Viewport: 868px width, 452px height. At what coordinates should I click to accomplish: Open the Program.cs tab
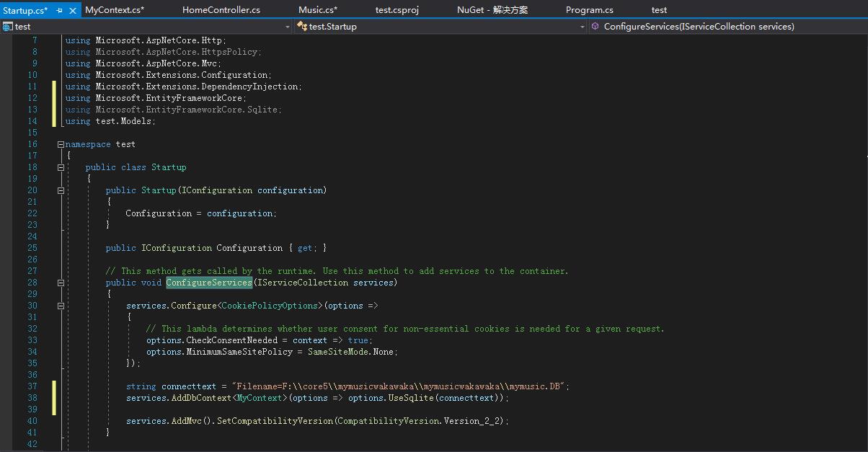point(590,10)
